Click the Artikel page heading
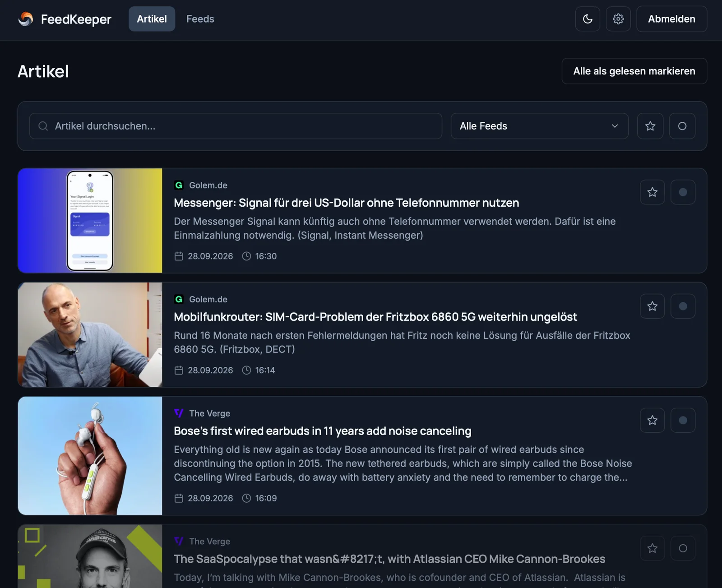Screen dimensions: 722x588 click(x=43, y=71)
